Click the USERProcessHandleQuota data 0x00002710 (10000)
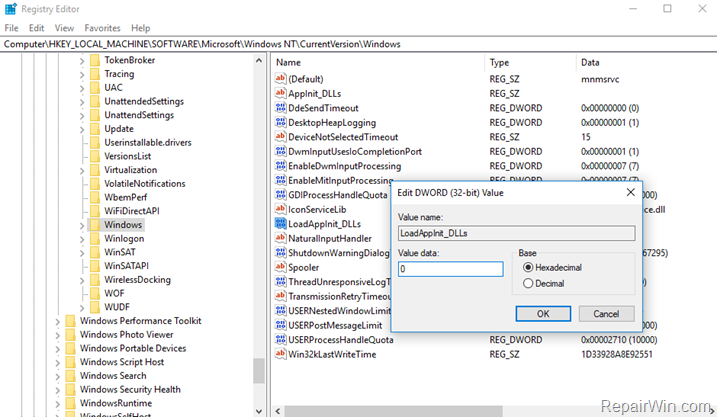The height and width of the screenshot is (417, 717). point(619,340)
